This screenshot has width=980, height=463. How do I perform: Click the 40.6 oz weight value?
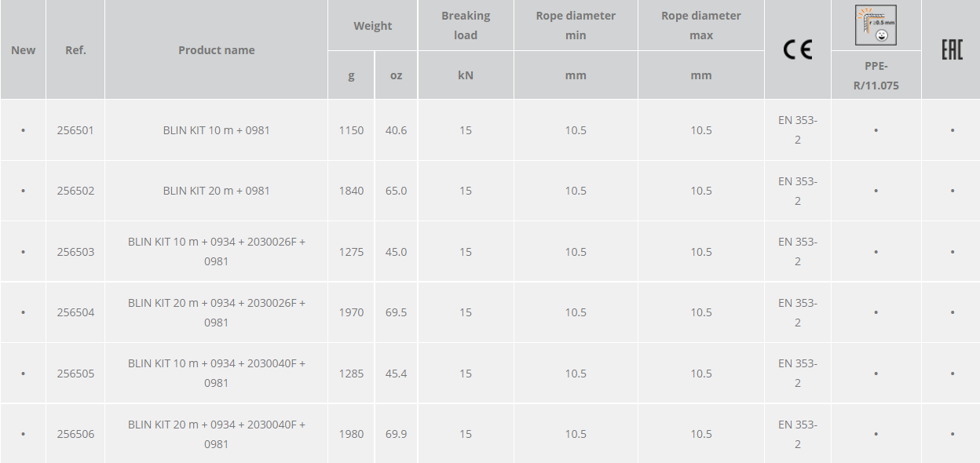(x=396, y=130)
